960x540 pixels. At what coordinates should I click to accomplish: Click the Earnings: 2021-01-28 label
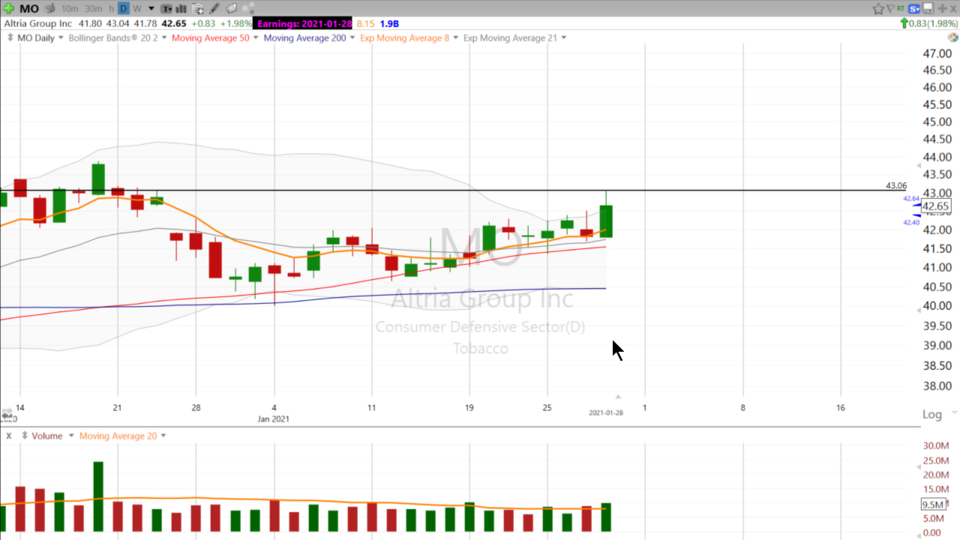(x=304, y=23)
